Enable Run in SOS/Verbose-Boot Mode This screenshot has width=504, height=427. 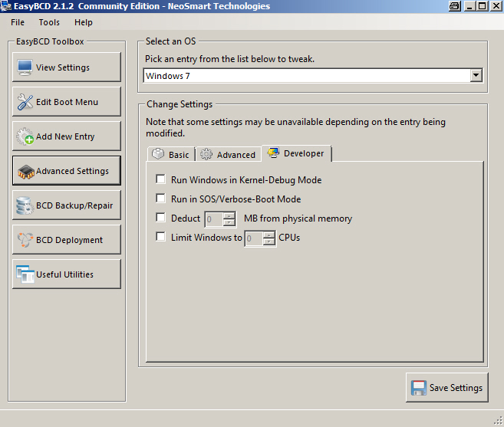click(160, 199)
